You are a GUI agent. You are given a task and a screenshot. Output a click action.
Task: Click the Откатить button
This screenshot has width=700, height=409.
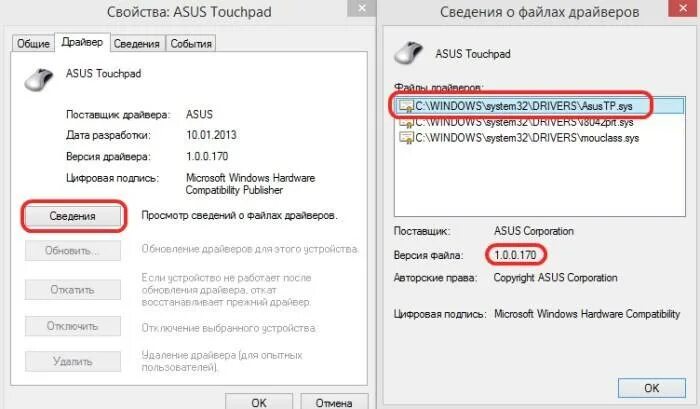(73, 290)
